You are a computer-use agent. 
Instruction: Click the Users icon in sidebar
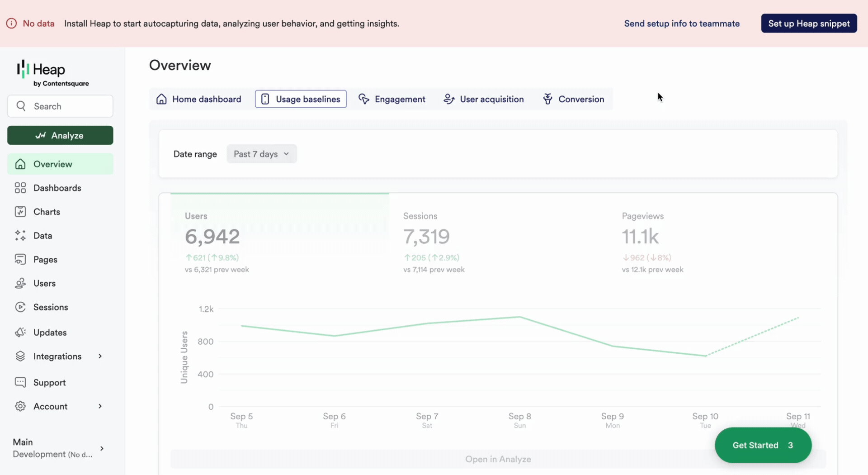pos(20,283)
